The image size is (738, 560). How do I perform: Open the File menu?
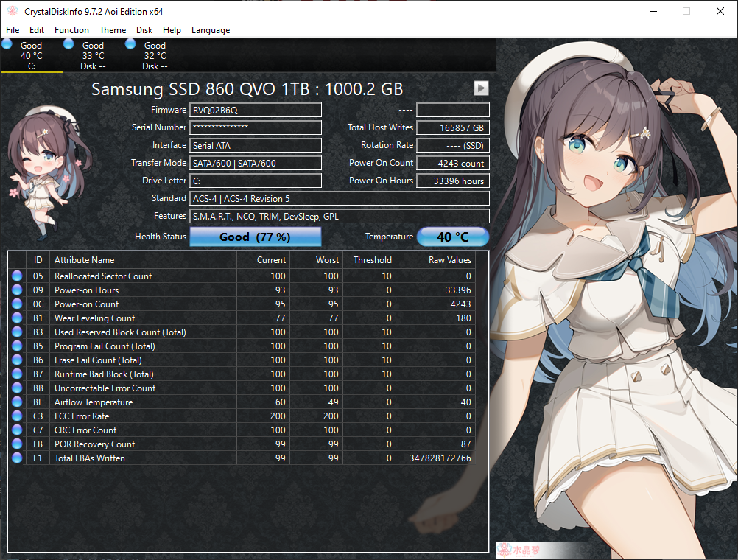(x=13, y=30)
